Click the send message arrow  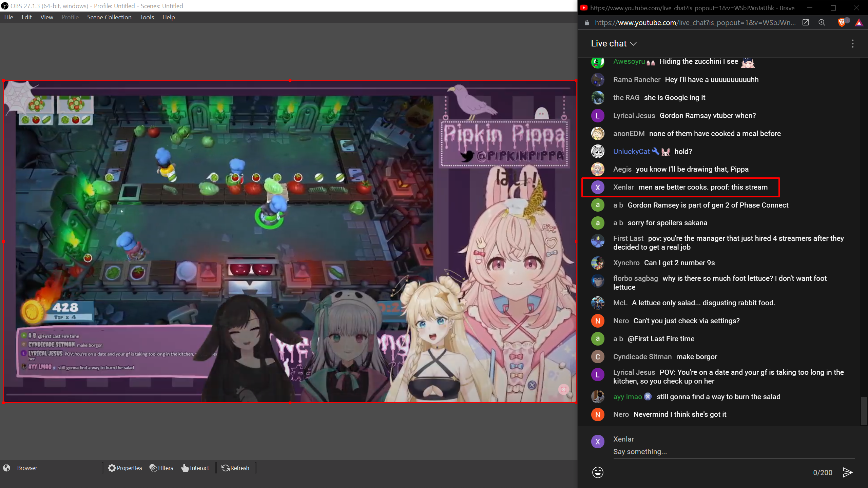tap(847, 472)
